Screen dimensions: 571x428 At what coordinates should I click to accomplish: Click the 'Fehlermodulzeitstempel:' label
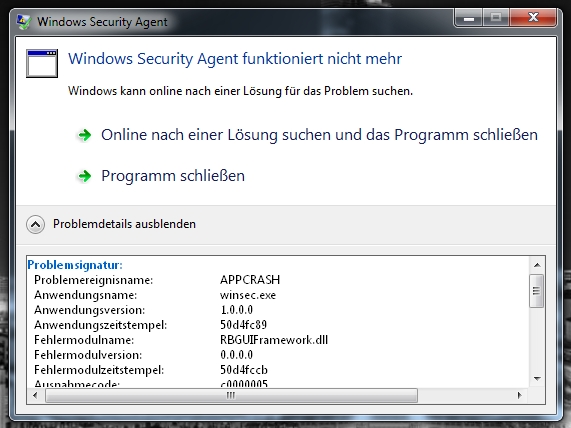(99, 370)
